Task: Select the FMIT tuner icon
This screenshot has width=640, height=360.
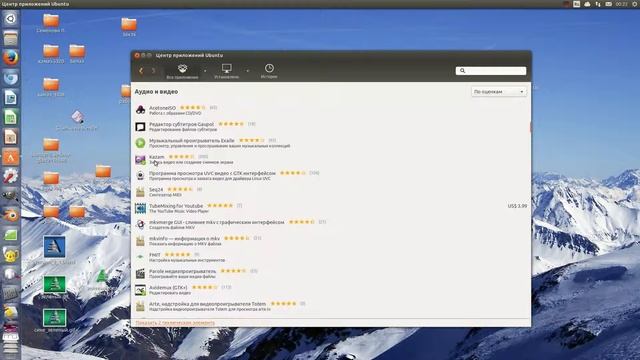Action: pos(140,257)
